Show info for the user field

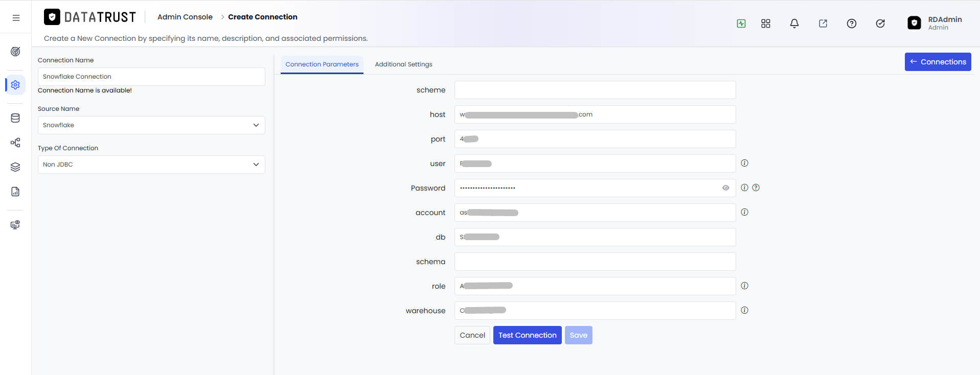pyautogui.click(x=745, y=163)
